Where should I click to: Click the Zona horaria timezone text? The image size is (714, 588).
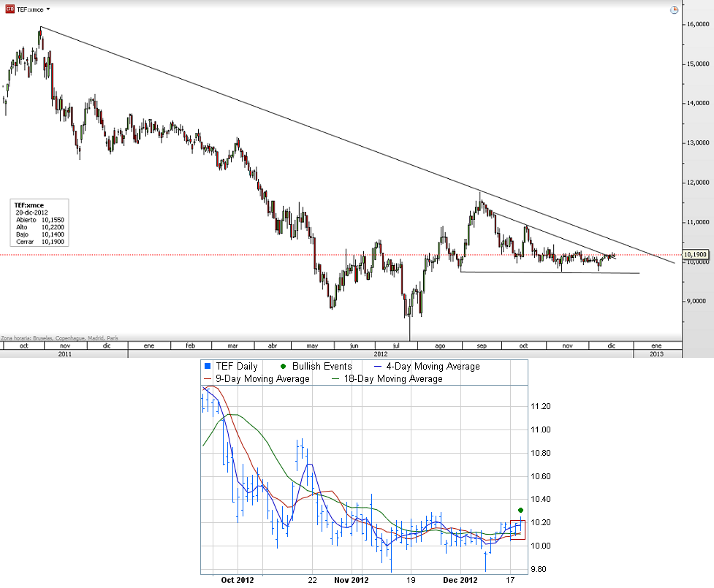[x=60, y=338]
